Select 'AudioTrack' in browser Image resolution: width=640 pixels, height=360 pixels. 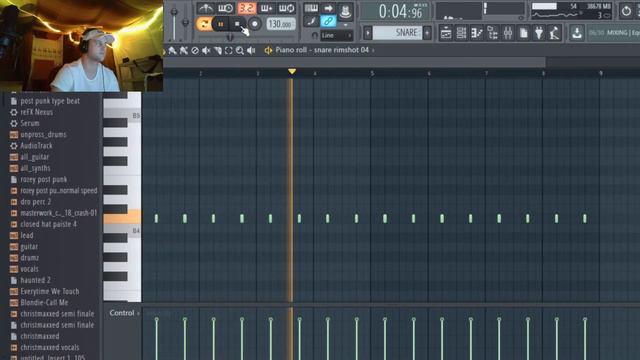click(36, 145)
